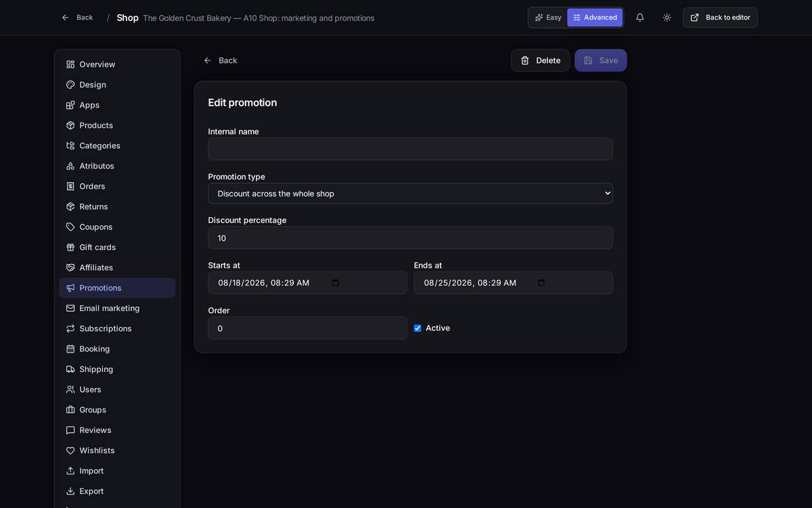Click the Promotions megaphone icon
Viewport: 812px width, 508px height.
click(70, 288)
